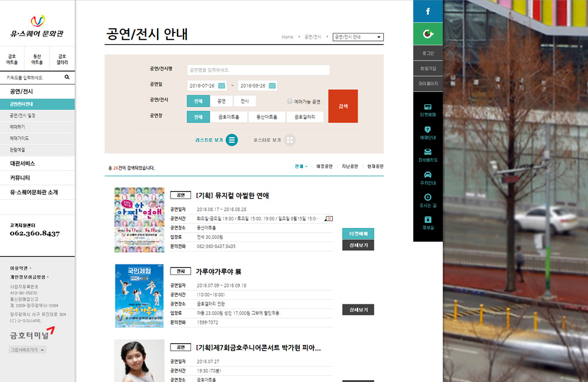Screen dimensions: 588x382
Task: Open end date calendar icon
Action: pos(272,86)
